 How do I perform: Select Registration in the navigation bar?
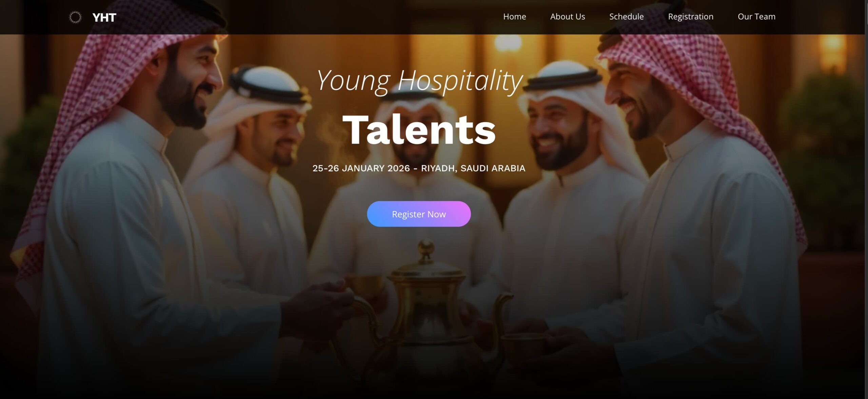691,17
